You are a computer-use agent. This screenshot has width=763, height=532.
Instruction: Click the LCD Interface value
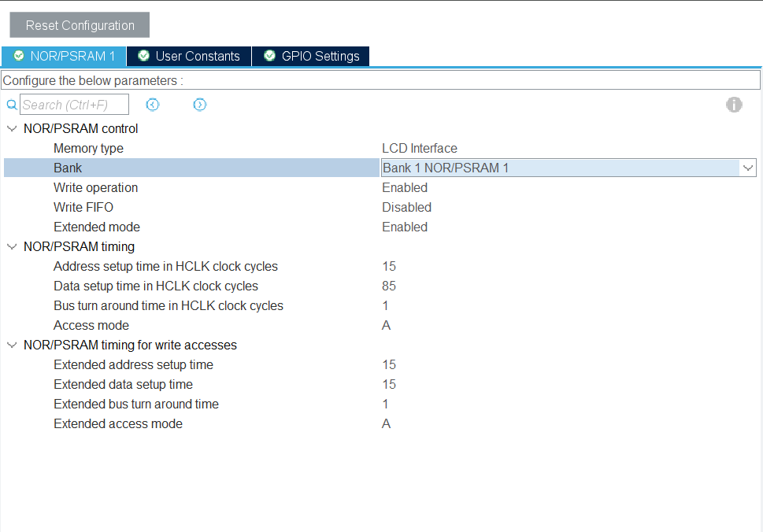(420, 148)
